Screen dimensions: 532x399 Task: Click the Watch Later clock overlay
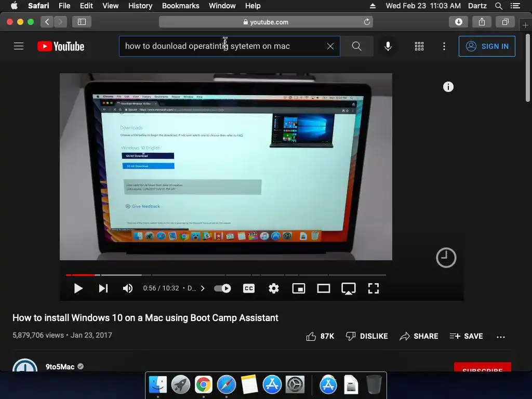tap(446, 258)
